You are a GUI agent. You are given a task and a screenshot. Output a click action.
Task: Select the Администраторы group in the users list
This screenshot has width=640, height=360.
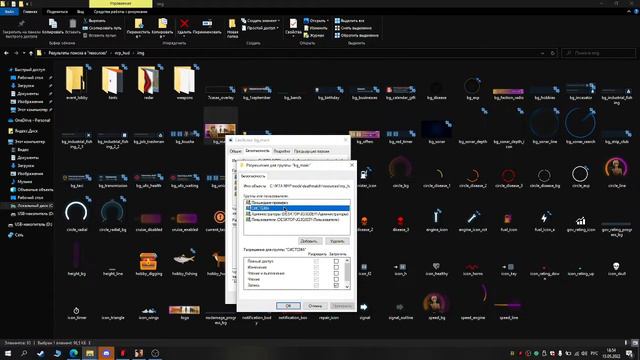(297, 214)
